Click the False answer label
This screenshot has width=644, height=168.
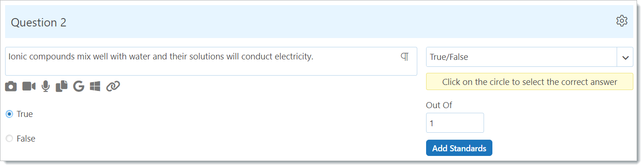(x=26, y=139)
